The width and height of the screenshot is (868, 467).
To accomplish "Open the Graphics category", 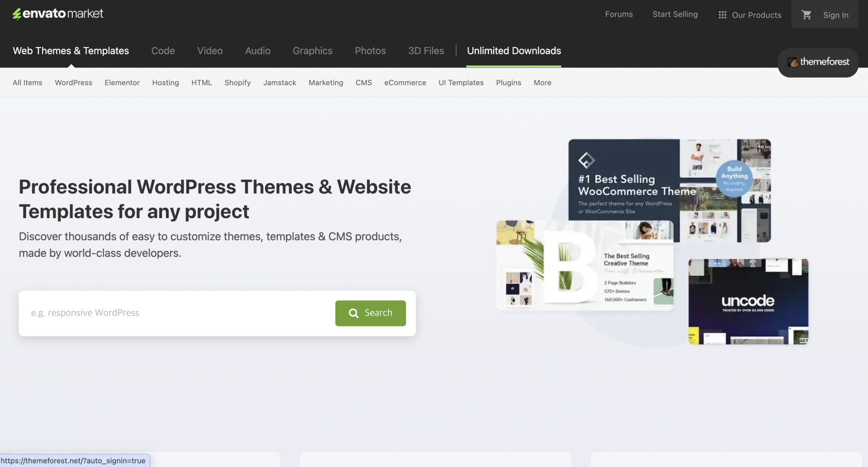I will coord(312,51).
